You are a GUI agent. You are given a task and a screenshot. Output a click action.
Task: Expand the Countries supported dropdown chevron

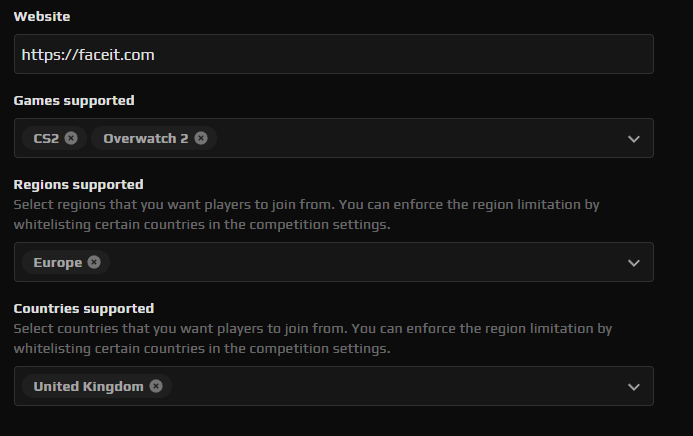[x=633, y=387]
